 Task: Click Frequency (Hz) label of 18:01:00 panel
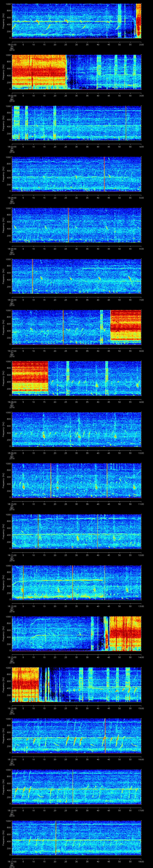click(3, 21)
